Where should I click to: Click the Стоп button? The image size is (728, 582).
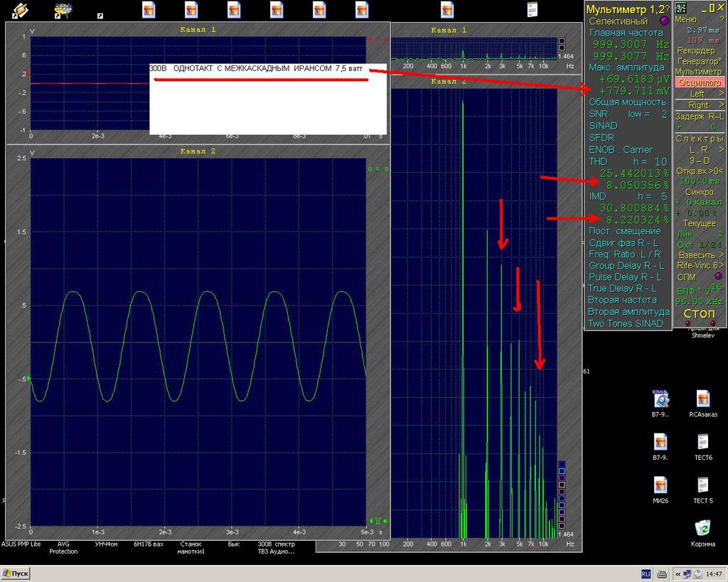coord(699,313)
